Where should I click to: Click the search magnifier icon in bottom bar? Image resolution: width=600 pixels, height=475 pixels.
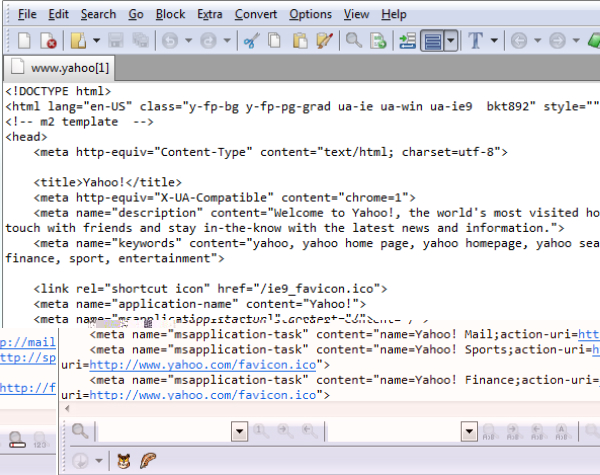coord(80,431)
